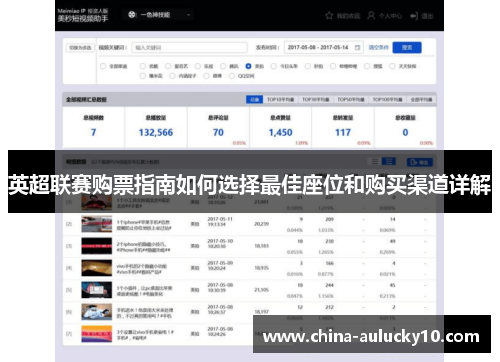Select the 秒拍 platform radio button
The width and height of the screenshot is (500, 362).
[x=308, y=66]
